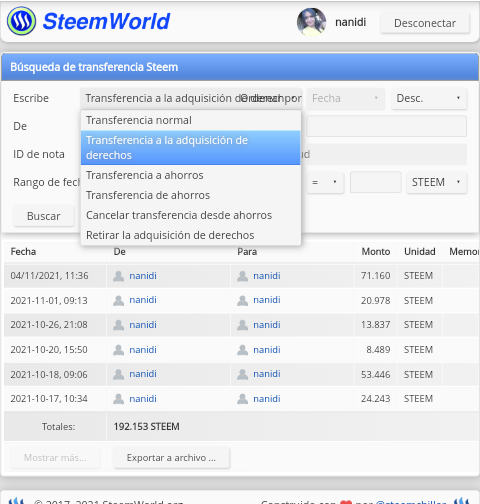Select Transferencia a la adquisición de derechos
This screenshot has height=504, width=480.
(x=191, y=148)
